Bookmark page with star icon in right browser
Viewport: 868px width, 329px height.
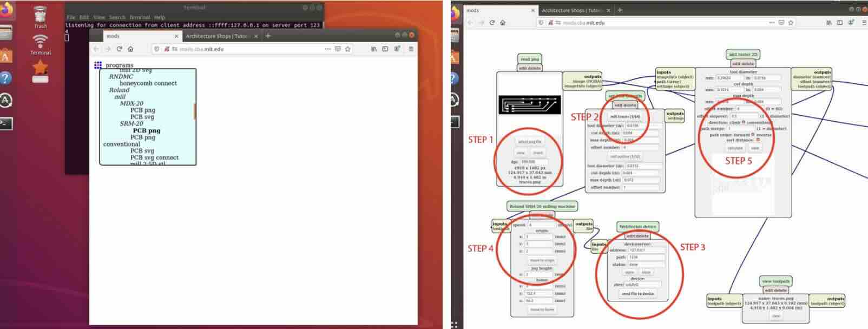[791, 23]
